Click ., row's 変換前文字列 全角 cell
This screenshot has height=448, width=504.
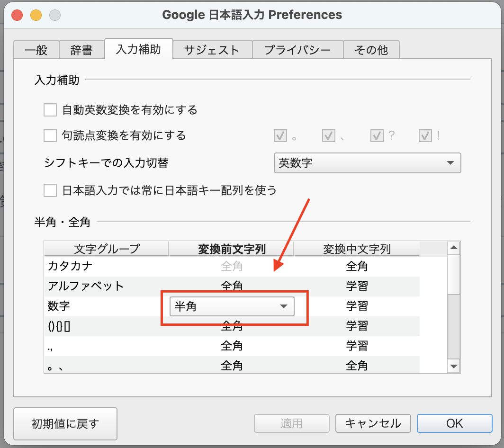click(232, 346)
